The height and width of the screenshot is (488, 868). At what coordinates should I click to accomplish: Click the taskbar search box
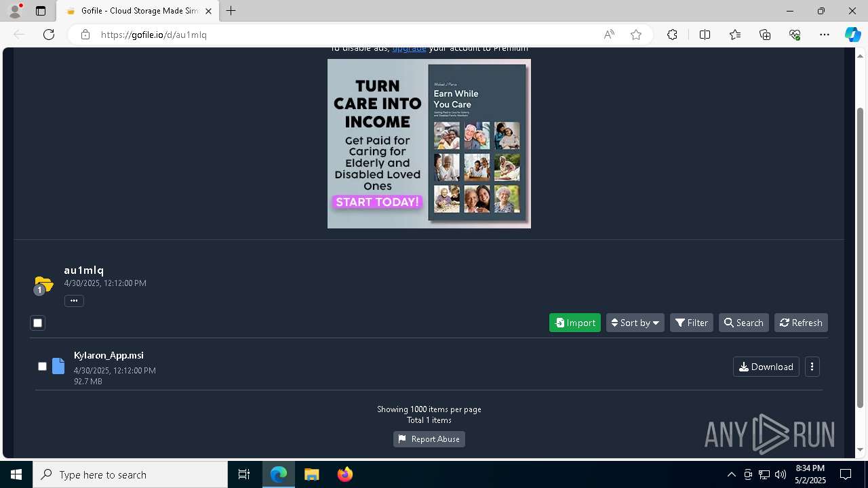click(x=130, y=474)
